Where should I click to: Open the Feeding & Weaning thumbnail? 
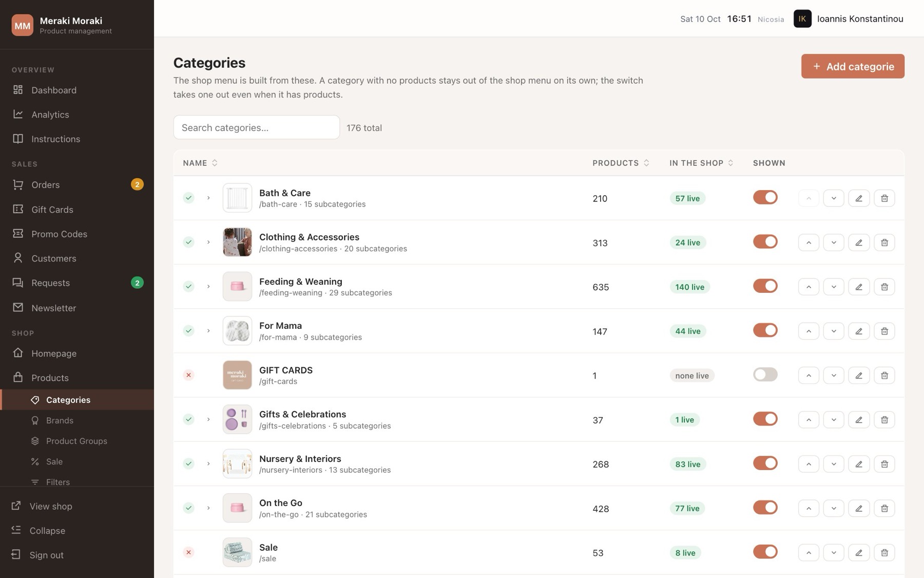click(x=237, y=287)
